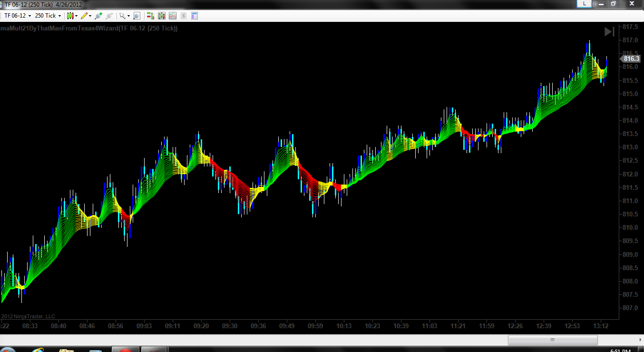Image resolution: width=644 pixels, height=352 pixels.
Task: Open the data box magnifier icon
Action: click(137, 16)
